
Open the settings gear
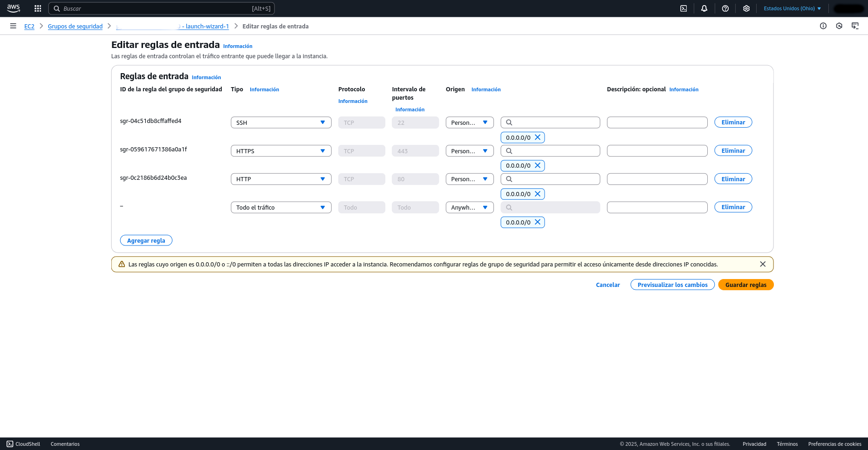pos(746,8)
